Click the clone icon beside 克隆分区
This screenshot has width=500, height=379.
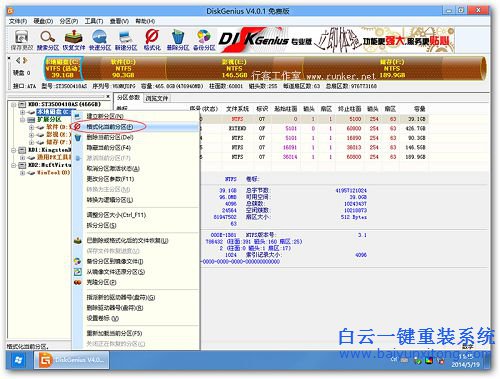click(78, 282)
